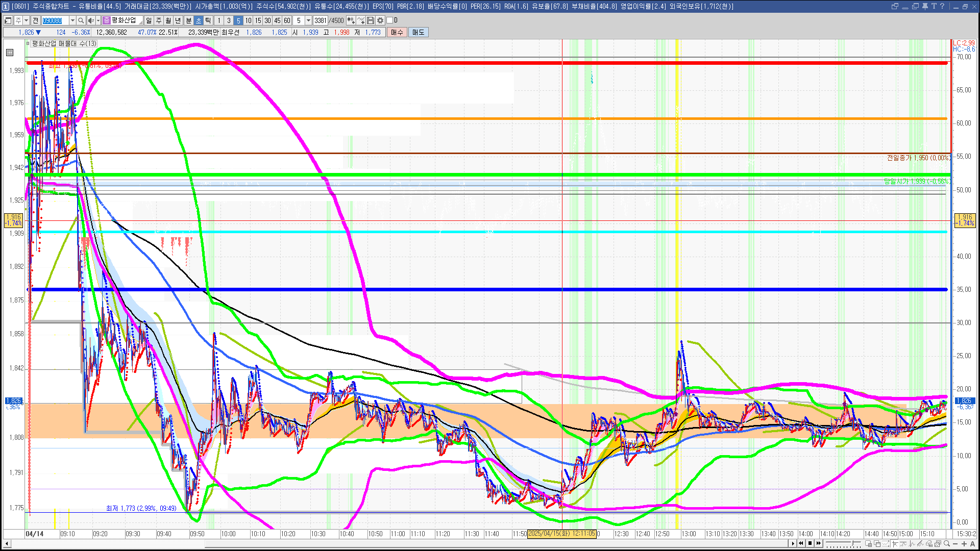The width and height of the screenshot is (980, 551).
Task: Click the playback speed slider handle
Action: click(x=852, y=543)
